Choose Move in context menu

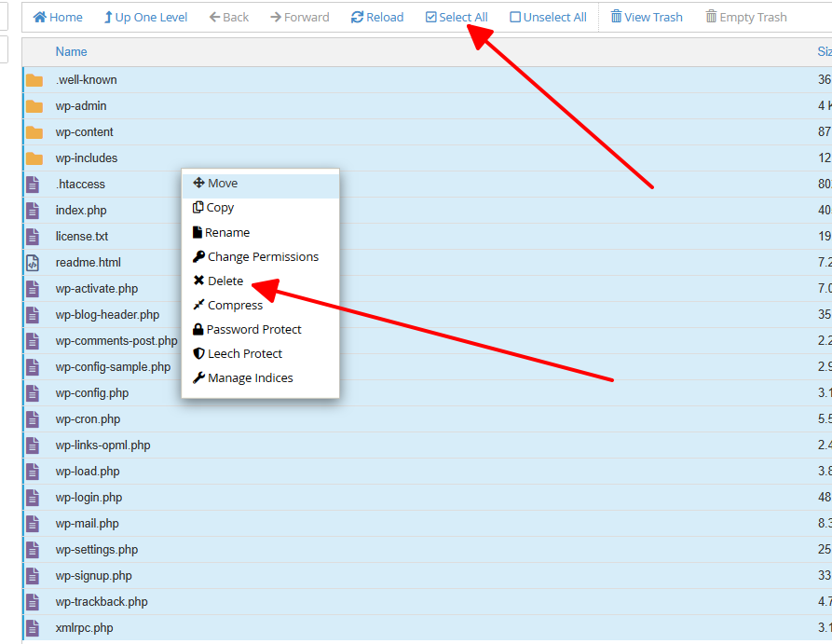tap(215, 184)
